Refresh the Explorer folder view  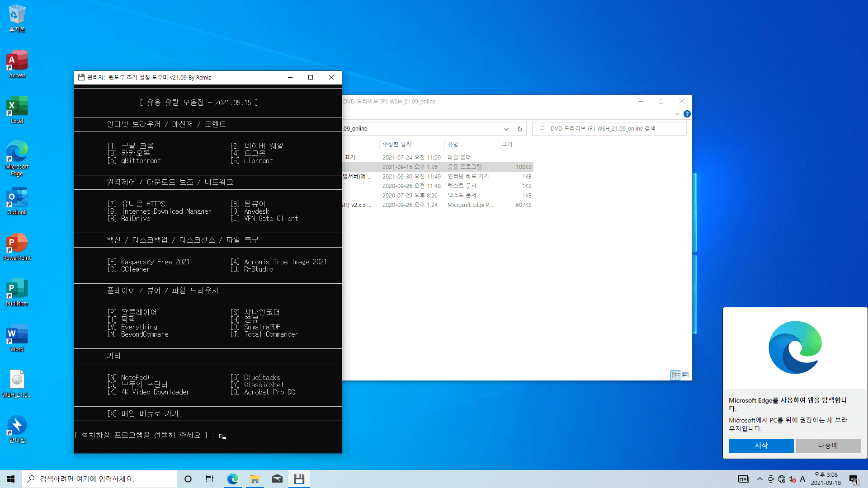click(x=520, y=129)
